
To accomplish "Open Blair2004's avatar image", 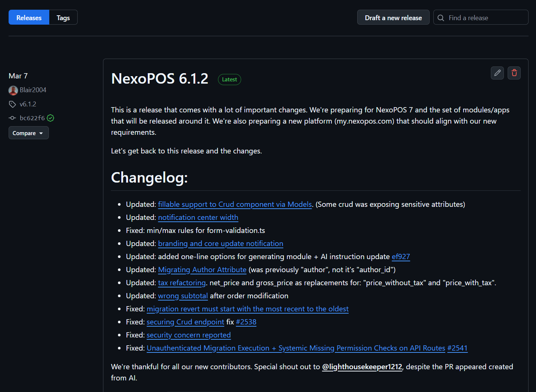I will 13,90.
